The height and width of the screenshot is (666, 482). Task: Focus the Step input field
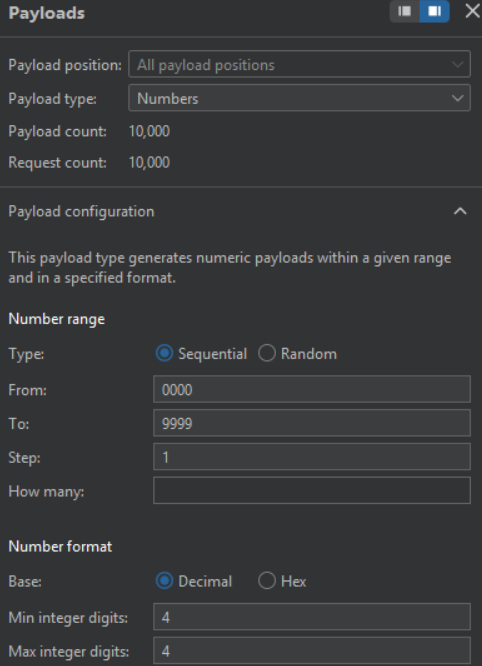point(312,457)
